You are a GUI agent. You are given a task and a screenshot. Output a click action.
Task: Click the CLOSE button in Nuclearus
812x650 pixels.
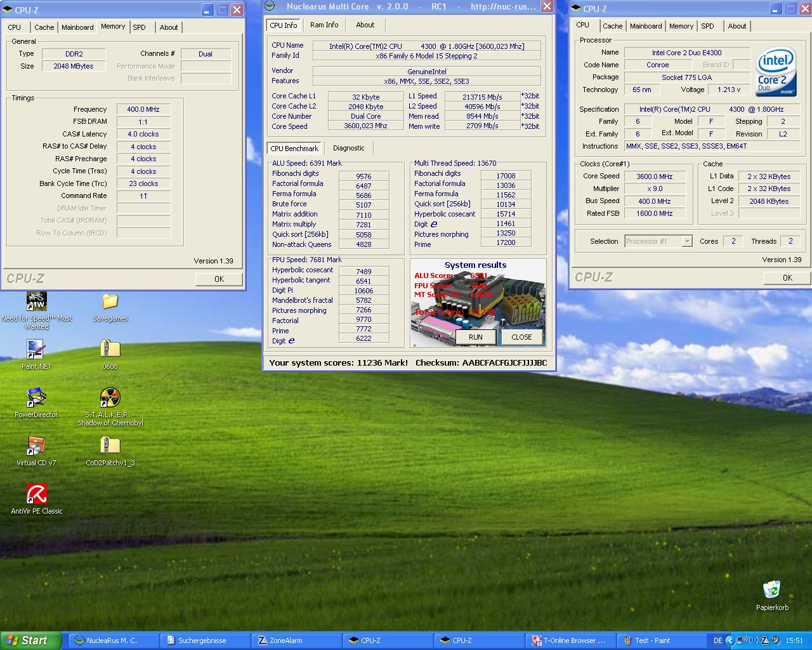click(x=521, y=337)
